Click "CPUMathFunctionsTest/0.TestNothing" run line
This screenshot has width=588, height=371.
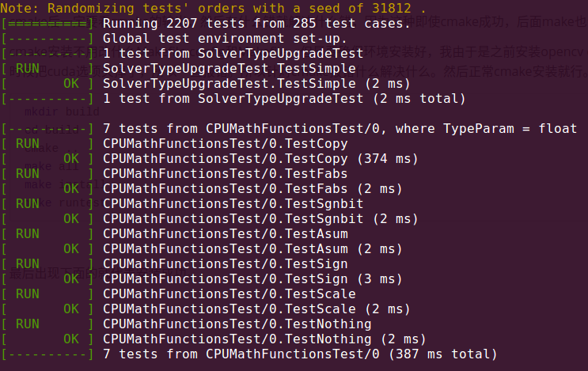pos(237,324)
